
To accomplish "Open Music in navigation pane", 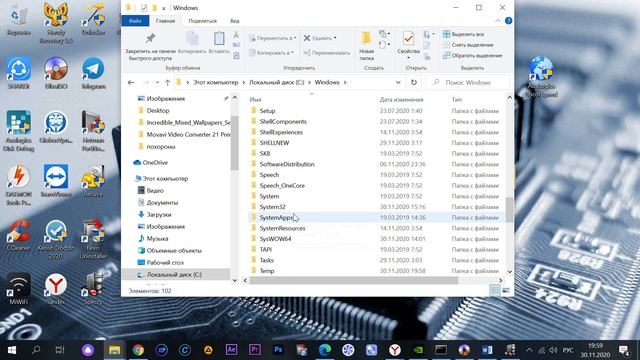I will (x=157, y=238).
